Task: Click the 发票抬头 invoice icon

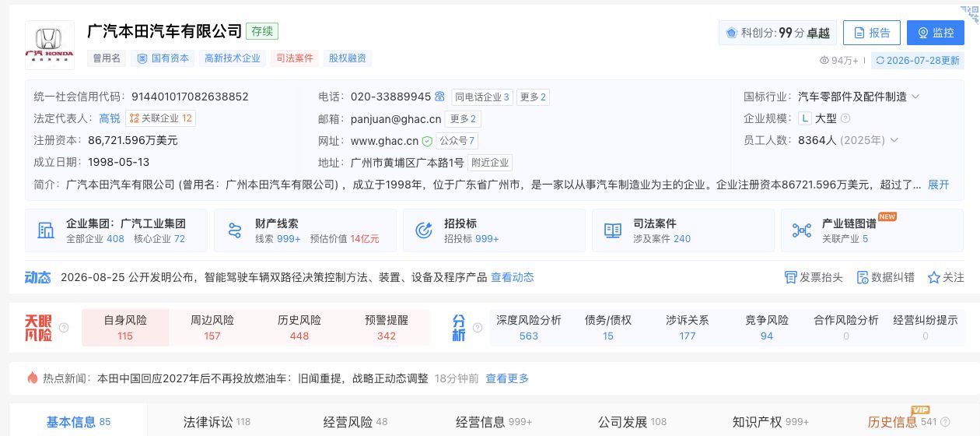Action: (x=790, y=277)
